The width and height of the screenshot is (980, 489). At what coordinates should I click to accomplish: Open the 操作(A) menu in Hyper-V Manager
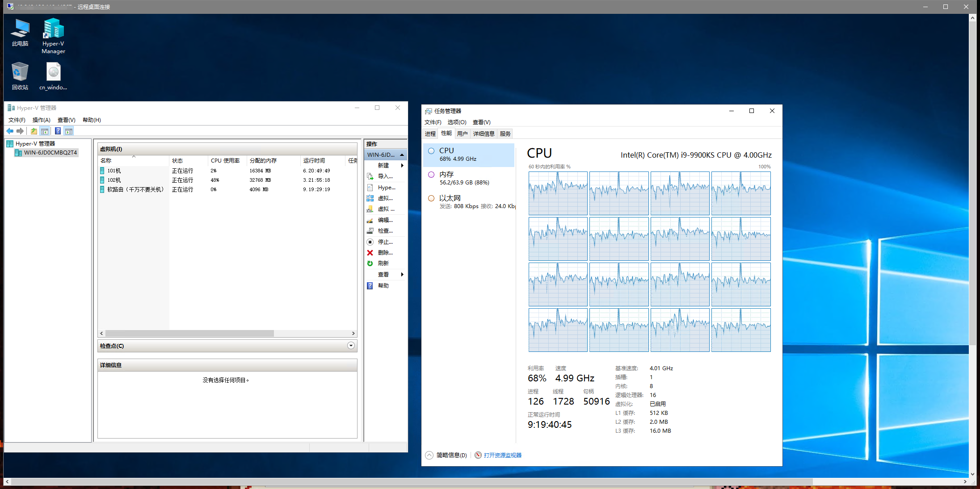41,120
